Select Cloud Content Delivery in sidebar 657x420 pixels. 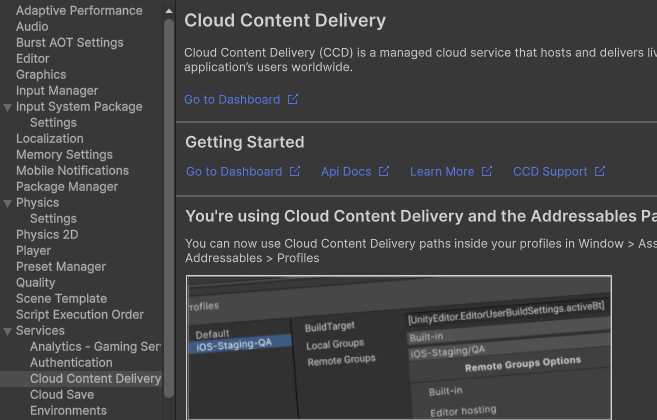(x=96, y=379)
